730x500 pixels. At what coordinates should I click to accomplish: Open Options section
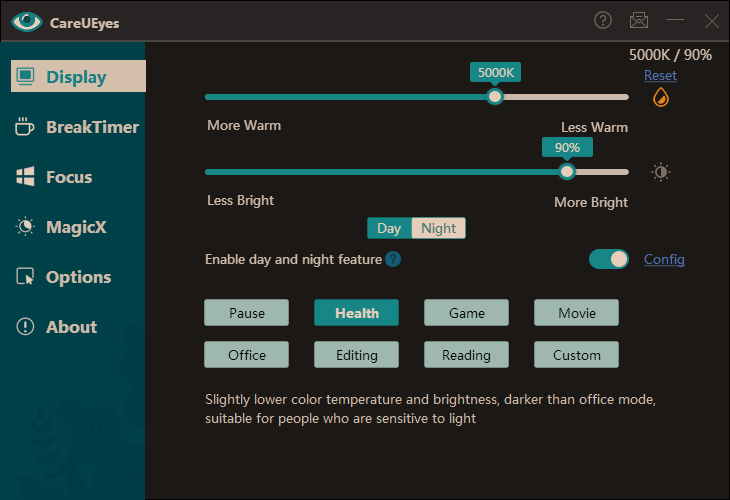pyautogui.click(x=77, y=277)
